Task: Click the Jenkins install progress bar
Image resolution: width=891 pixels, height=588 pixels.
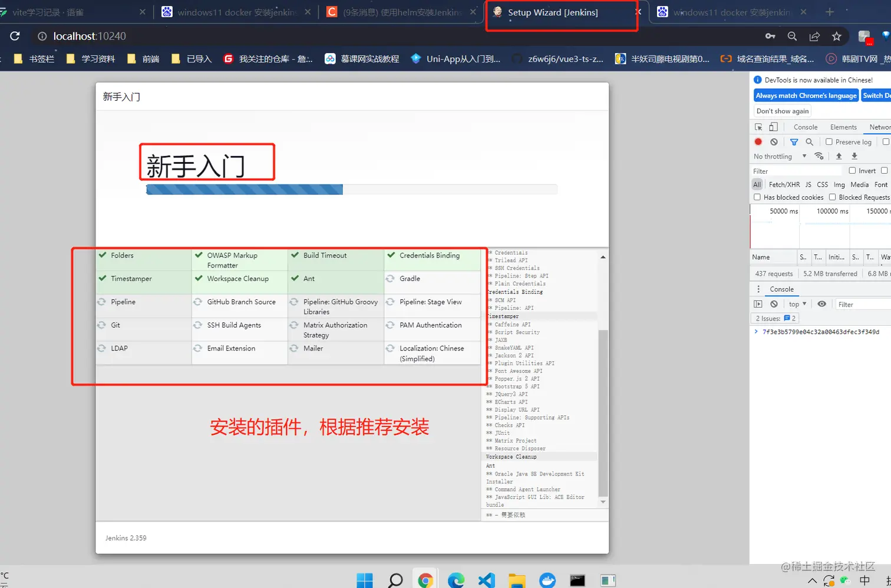Action: coord(351,189)
